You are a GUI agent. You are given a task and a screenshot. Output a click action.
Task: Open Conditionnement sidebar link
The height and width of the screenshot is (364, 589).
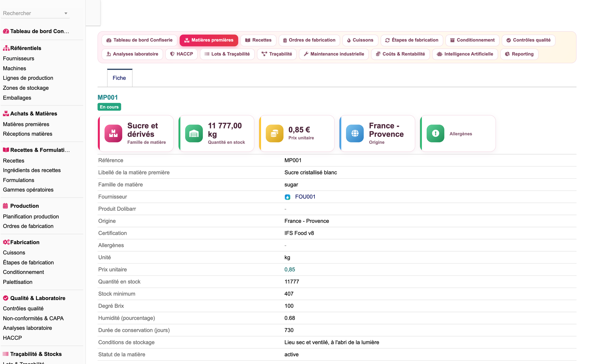[23, 272]
